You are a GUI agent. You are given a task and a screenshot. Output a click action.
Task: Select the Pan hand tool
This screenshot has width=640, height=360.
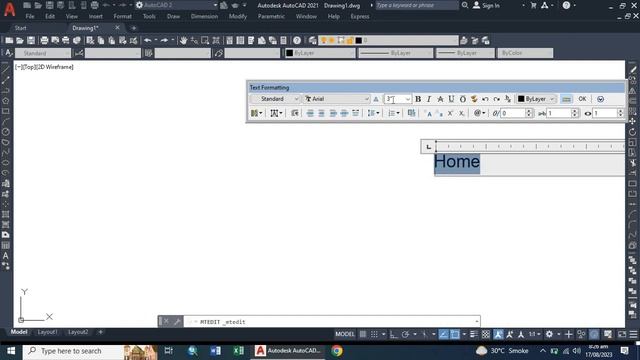point(183,40)
